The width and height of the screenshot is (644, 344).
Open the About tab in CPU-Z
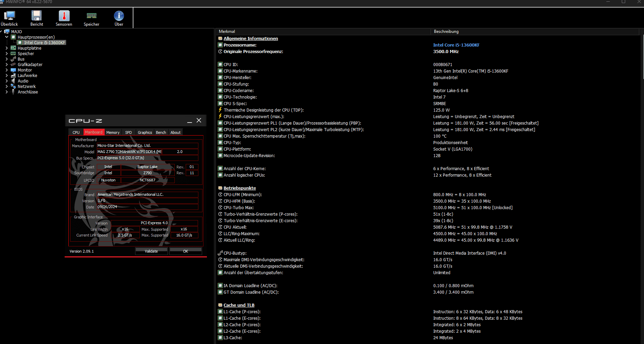point(175,132)
